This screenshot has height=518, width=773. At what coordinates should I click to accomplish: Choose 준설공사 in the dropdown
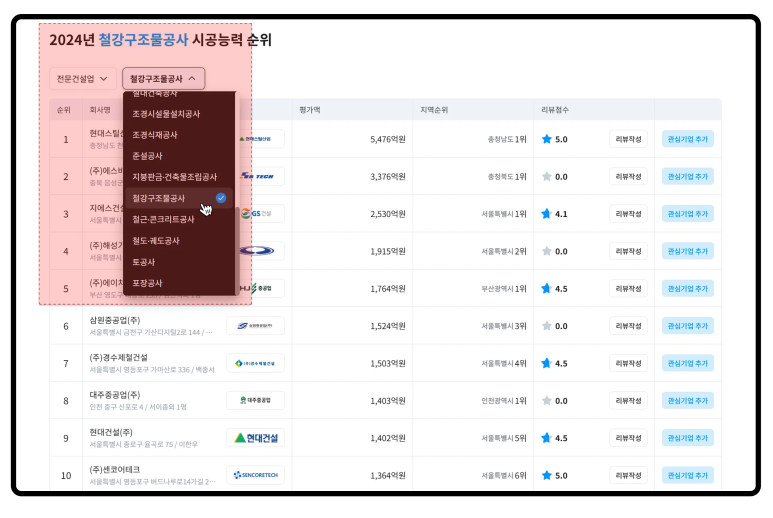tap(178, 156)
